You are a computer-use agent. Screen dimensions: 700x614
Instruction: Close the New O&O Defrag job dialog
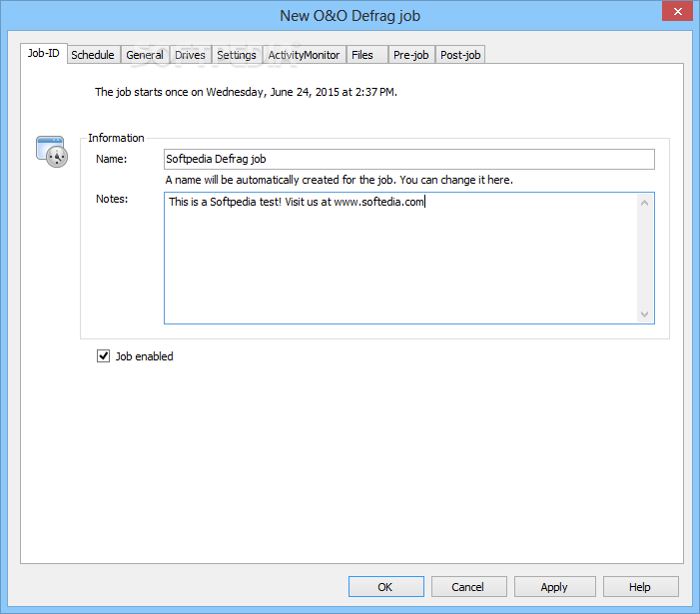pos(677,12)
